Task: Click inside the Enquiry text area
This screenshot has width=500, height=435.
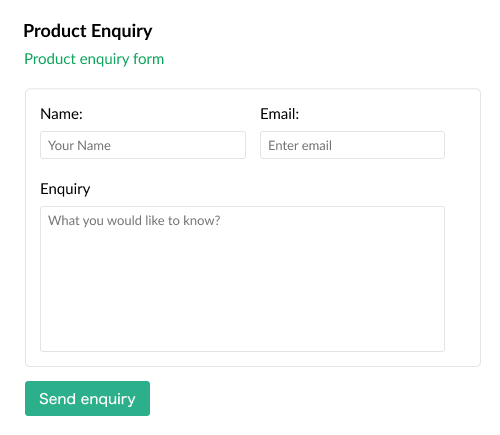Action: pyautogui.click(x=242, y=279)
